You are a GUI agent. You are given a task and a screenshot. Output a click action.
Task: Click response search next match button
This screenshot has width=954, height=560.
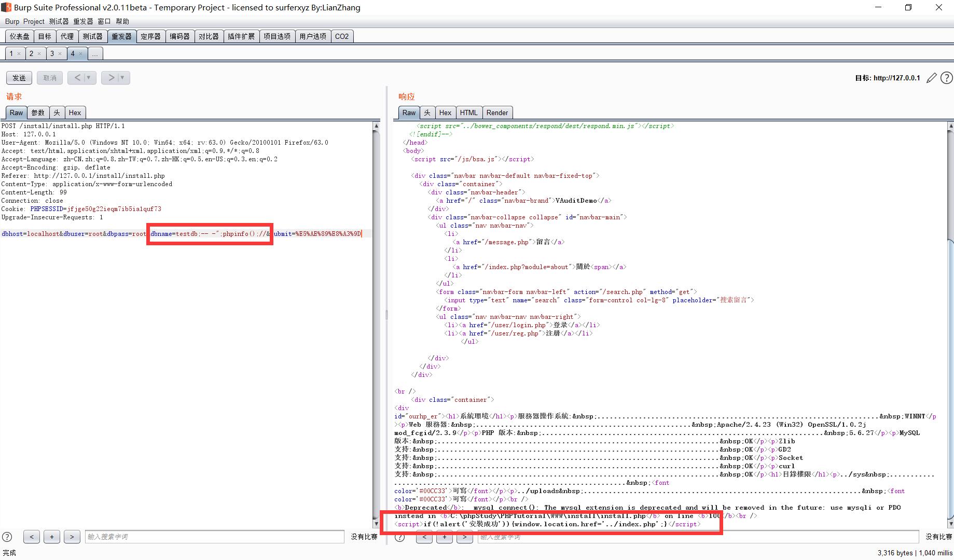(x=465, y=538)
